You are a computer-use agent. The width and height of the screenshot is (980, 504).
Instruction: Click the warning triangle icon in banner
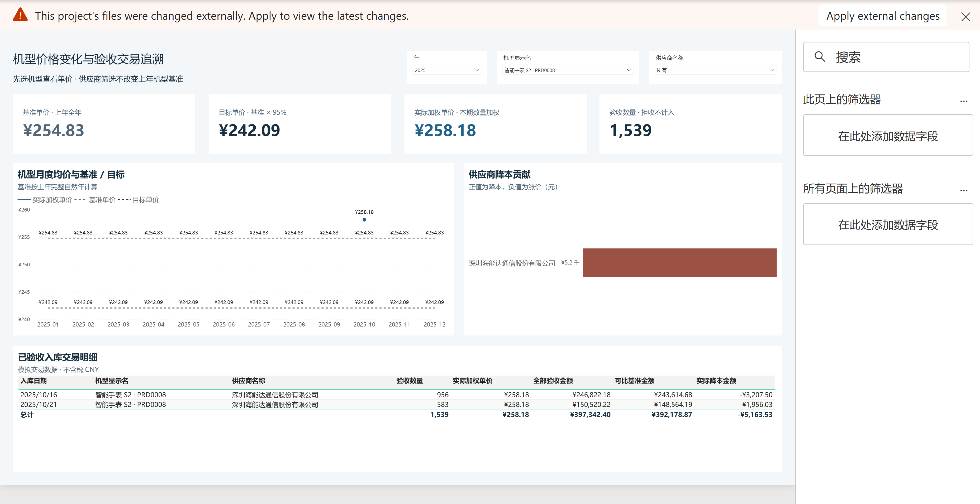(20, 15)
